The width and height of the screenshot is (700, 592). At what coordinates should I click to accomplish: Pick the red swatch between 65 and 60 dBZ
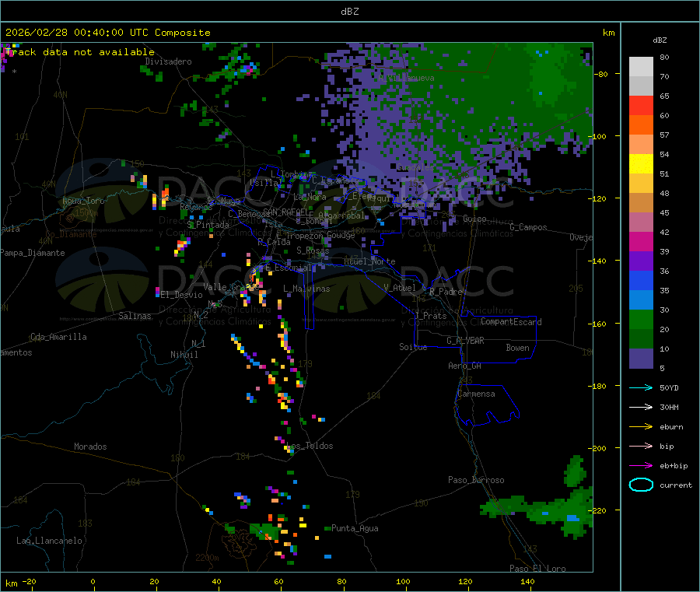tap(641, 105)
